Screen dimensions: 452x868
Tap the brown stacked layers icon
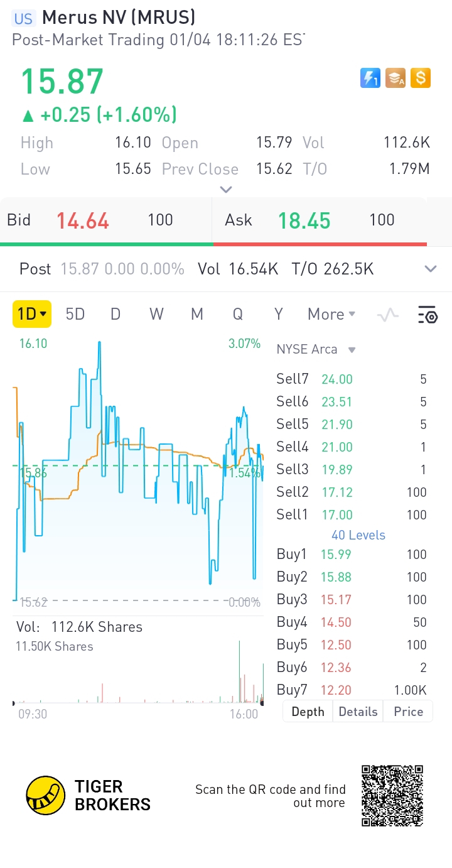click(395, 78)
